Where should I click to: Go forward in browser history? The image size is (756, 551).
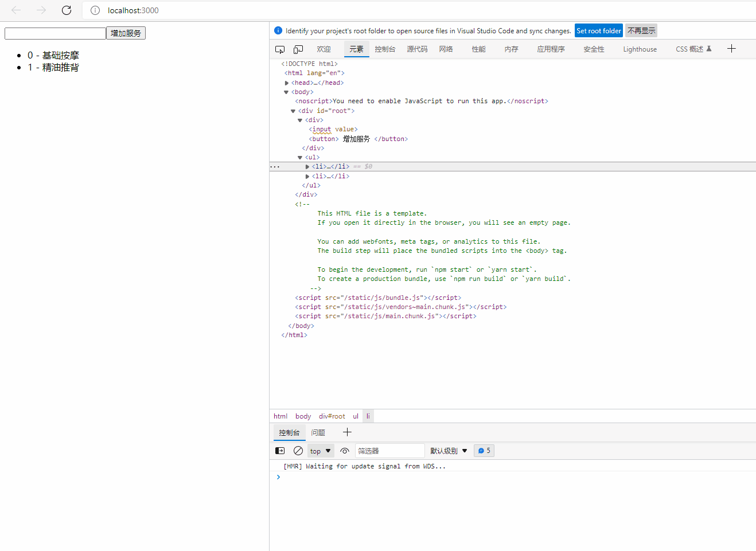[41, 10]
